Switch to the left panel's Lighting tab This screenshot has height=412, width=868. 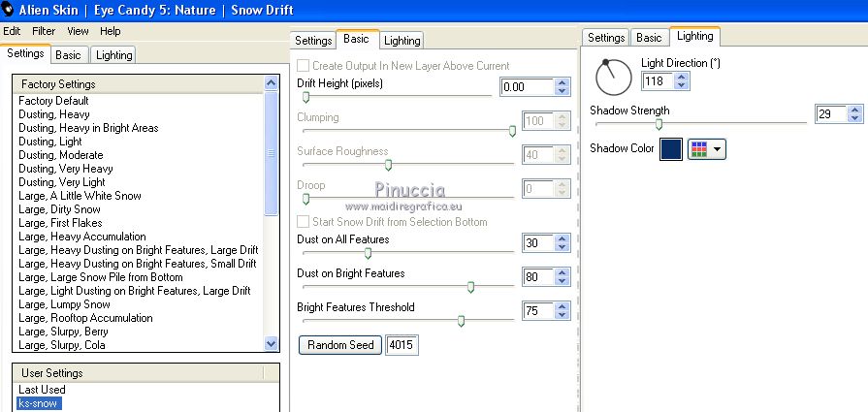click(114, 55)
